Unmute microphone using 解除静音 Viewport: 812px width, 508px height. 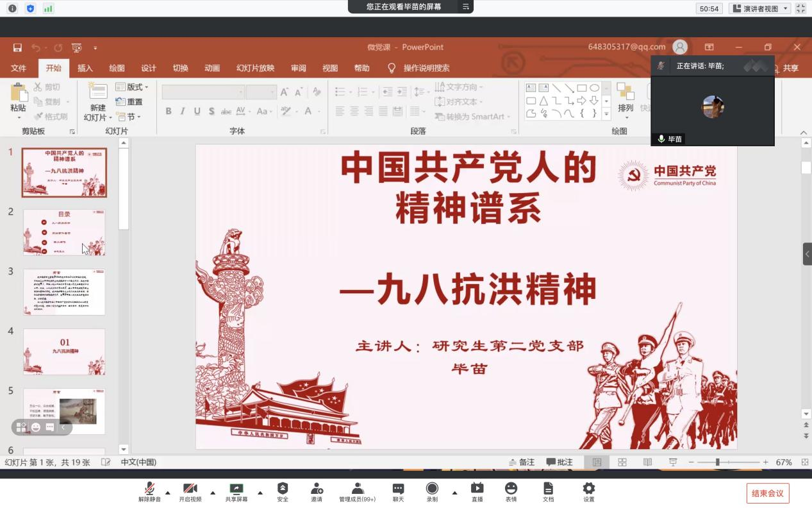(x=150, y=491)
